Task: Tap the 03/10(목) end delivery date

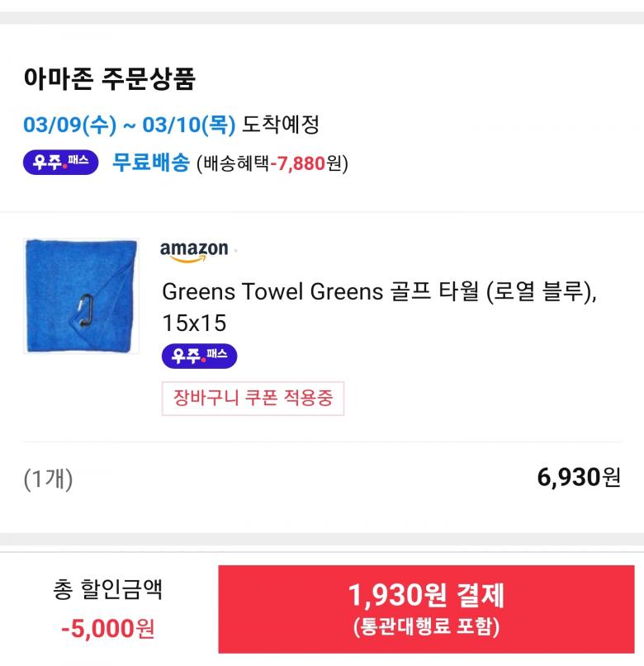Action: coord(189,125)
